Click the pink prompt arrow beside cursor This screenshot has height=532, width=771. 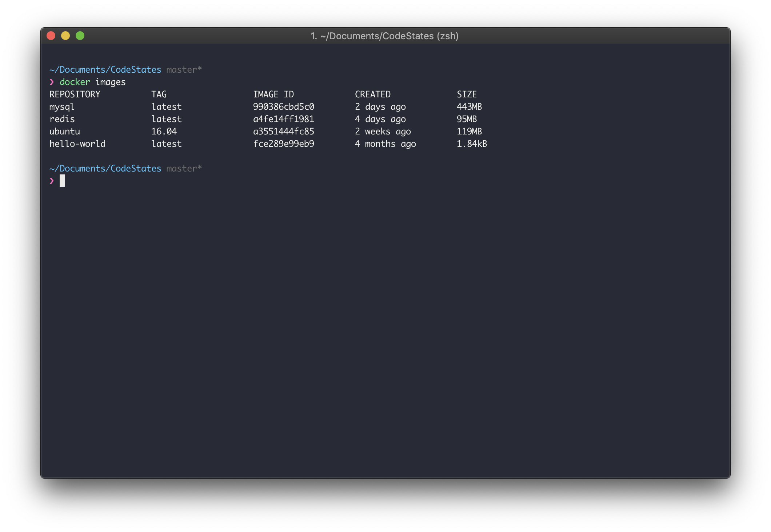[x=52, y=181]
